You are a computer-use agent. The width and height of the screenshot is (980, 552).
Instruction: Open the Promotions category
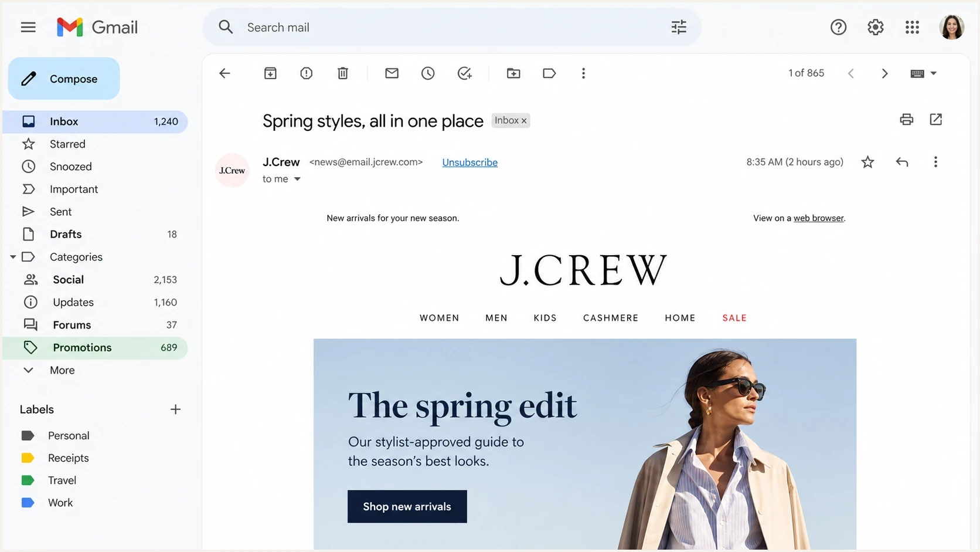pyautogui.click(x=95, y=347)
